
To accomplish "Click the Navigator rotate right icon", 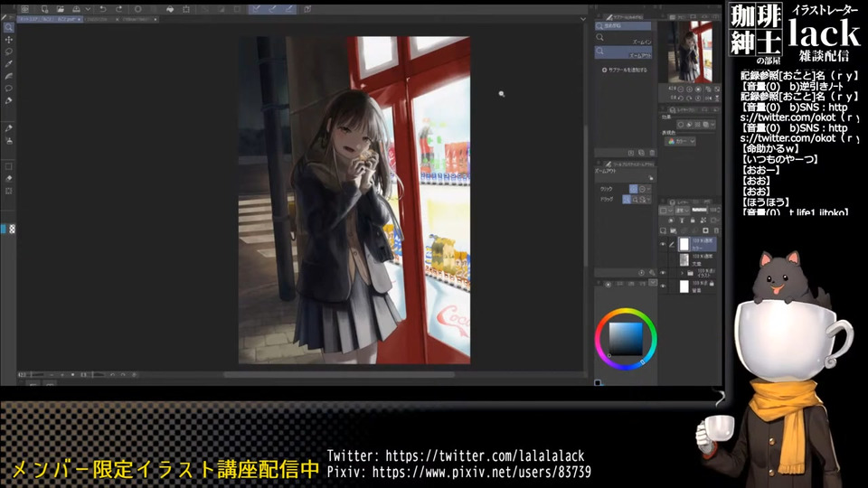I will (x=689, y=98).
